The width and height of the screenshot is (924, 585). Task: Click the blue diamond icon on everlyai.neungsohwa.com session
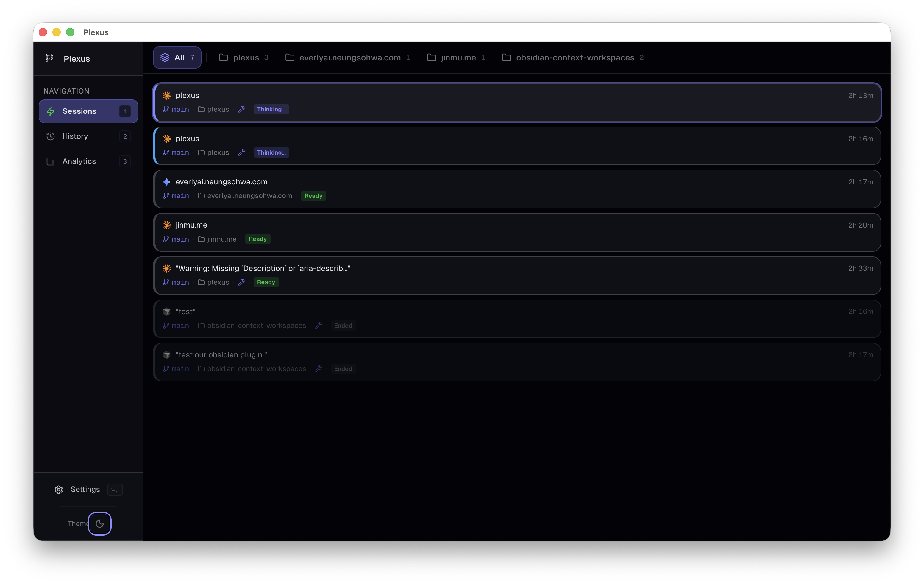(x=166, y=182)
